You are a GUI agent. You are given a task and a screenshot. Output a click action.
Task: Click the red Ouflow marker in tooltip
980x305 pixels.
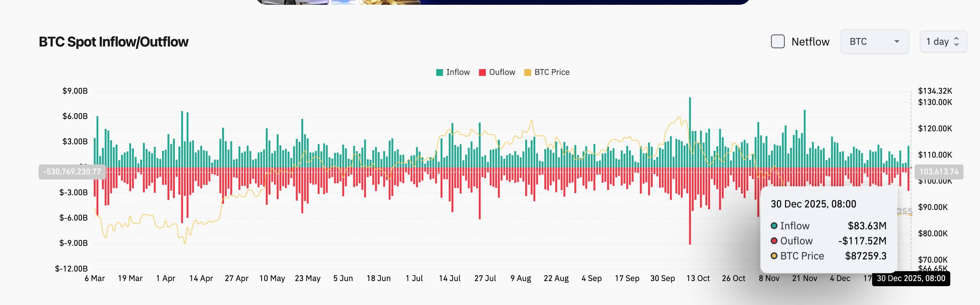pyautogui.click(x=774, y=241)
